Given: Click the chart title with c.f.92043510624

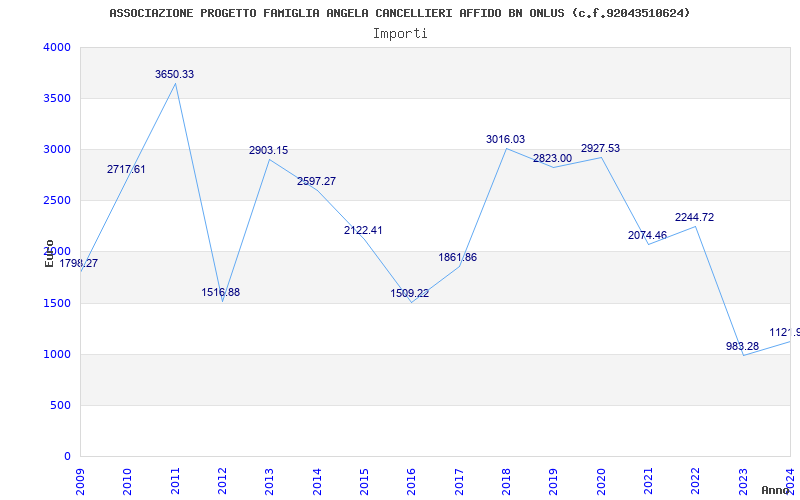Looking at the screenshot, I should click(x=399, y=13).
